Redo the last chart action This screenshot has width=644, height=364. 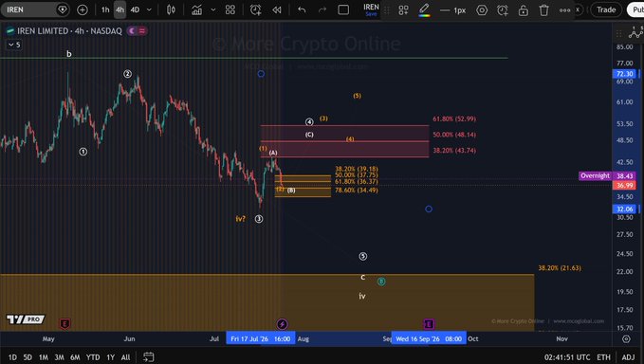[322, 9]
